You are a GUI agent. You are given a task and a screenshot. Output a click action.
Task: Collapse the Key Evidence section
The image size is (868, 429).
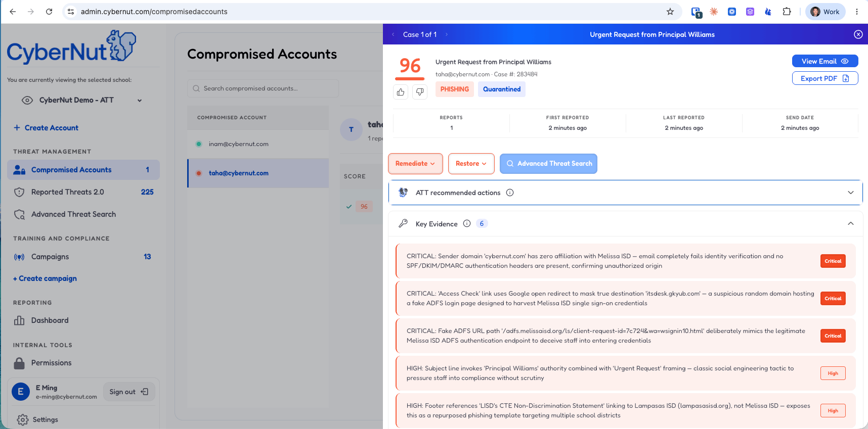851,223
